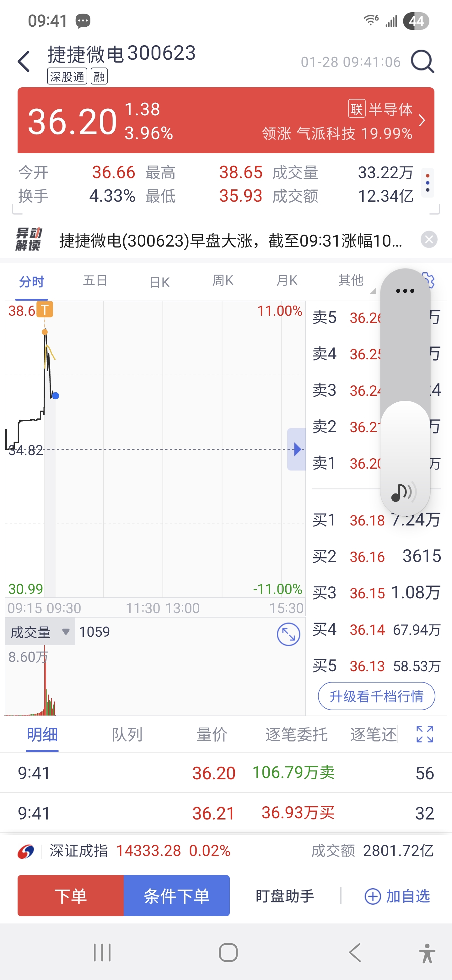
Task: Open the three-dot more stats menu
Action: 428,183
